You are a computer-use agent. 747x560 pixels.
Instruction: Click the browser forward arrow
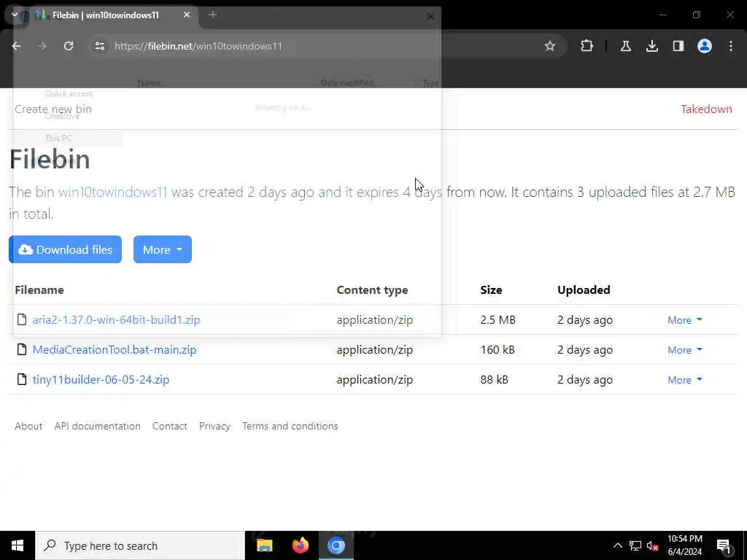click(x=42, y=46)
